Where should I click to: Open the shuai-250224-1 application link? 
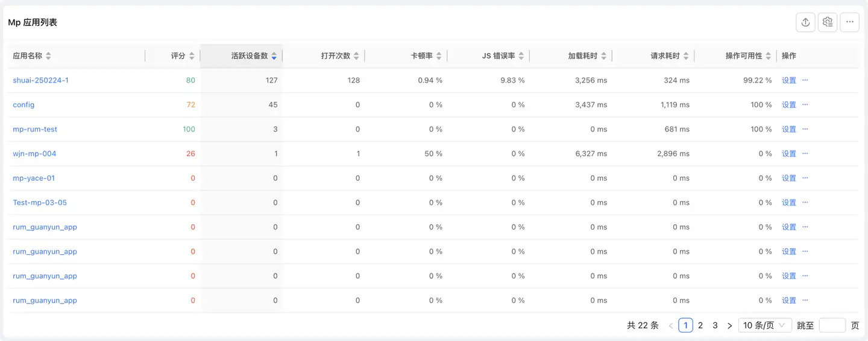coord(40,80)
